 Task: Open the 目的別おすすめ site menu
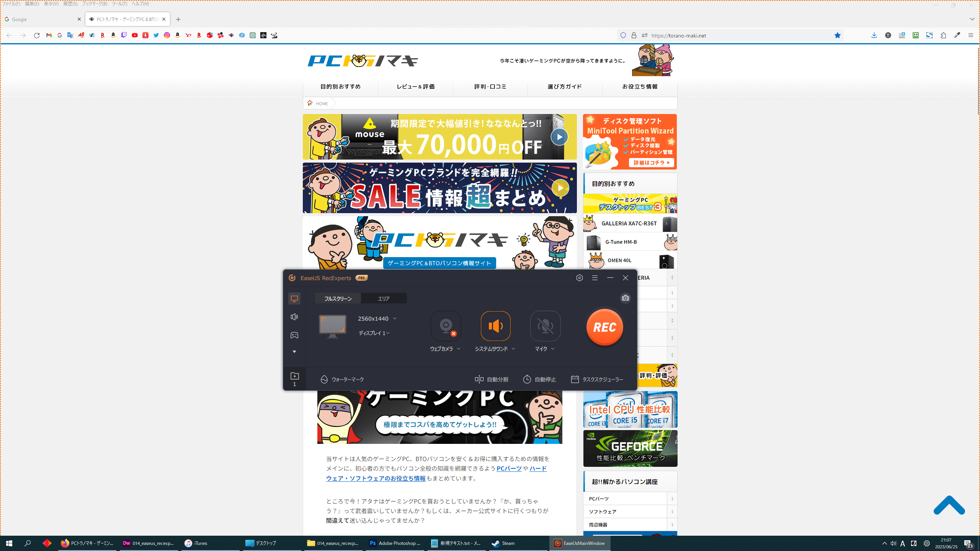click(340, 86)
